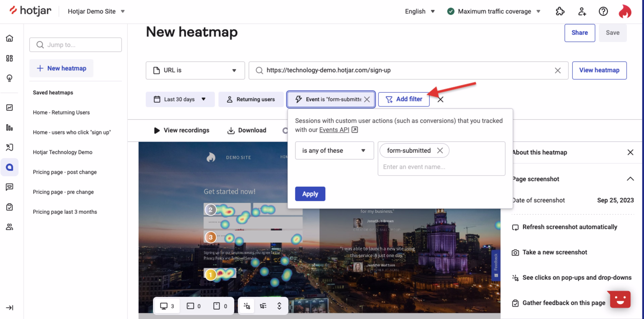Open the 'Last 30 days' date dropdown
Viewport: 644px width, 319px height.
180,99
